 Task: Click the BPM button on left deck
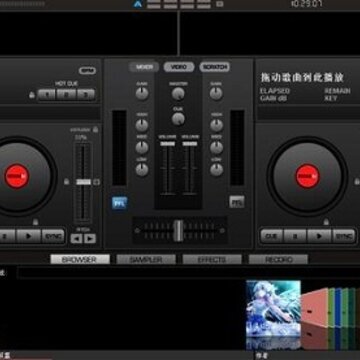[87, 71]
